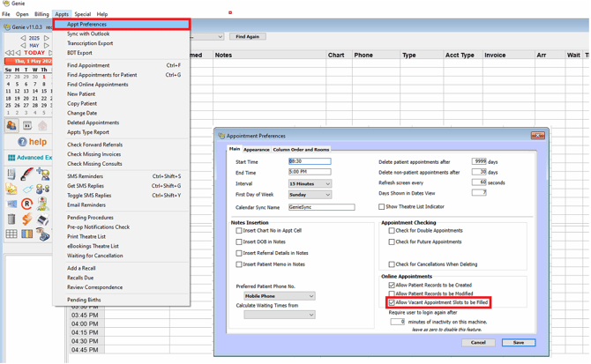
Task: Switch to the Appearance tab
Action: [x=256, y=150]
